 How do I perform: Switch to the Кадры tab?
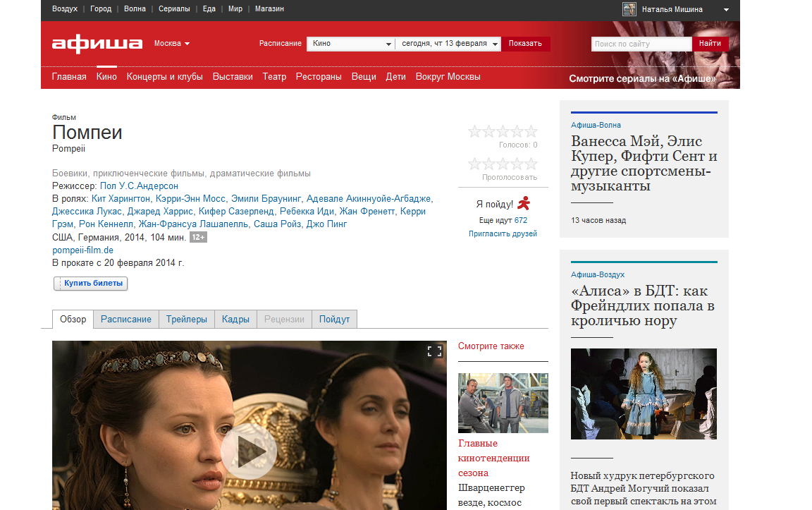tap(235, 320)
